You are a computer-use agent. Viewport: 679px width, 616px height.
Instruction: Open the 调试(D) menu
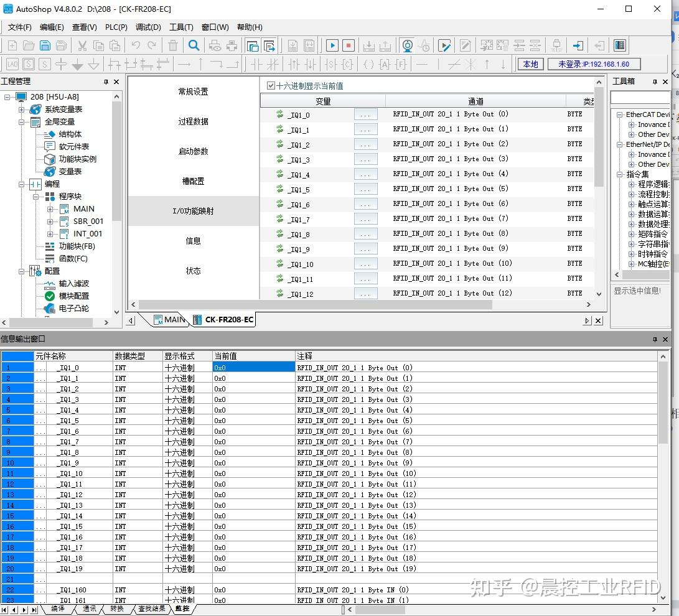[x=148, y=27]
